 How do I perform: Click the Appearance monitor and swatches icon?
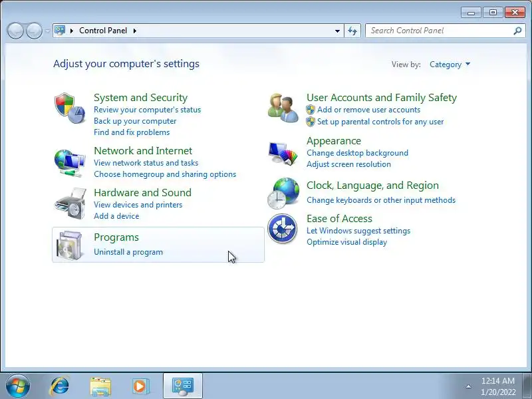click(x=283, y=153)
